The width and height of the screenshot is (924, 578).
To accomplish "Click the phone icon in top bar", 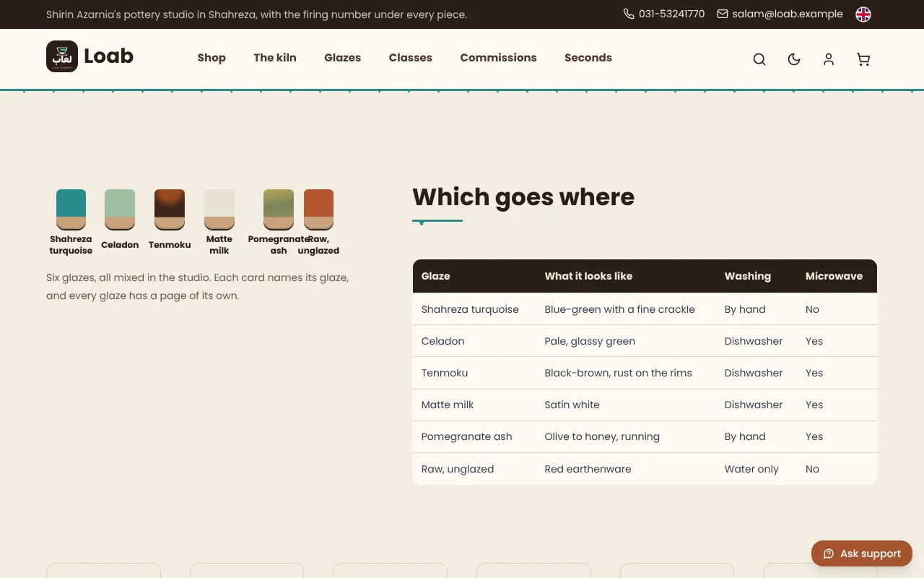I will pos(629,14).
